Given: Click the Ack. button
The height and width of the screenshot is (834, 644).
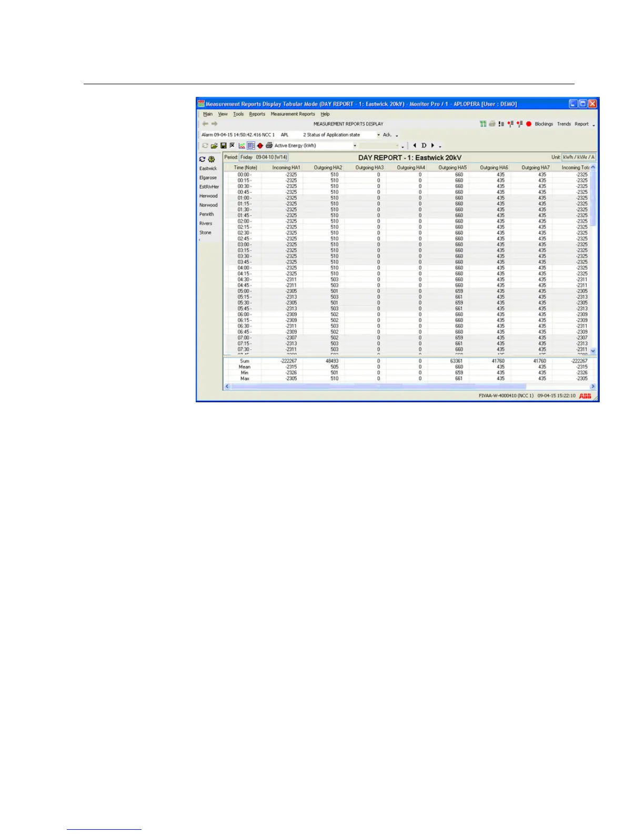Looking at the screenshot, I should (x=387, y=135).
